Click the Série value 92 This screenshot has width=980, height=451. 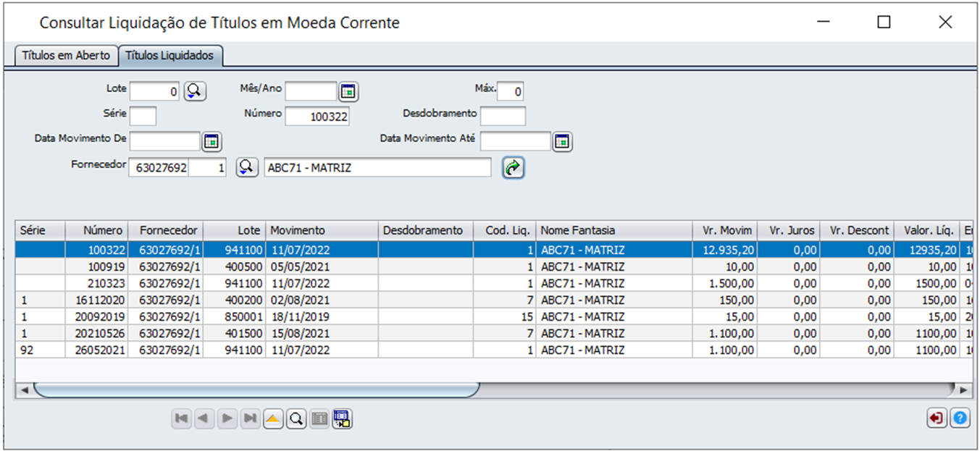[41, 350]
